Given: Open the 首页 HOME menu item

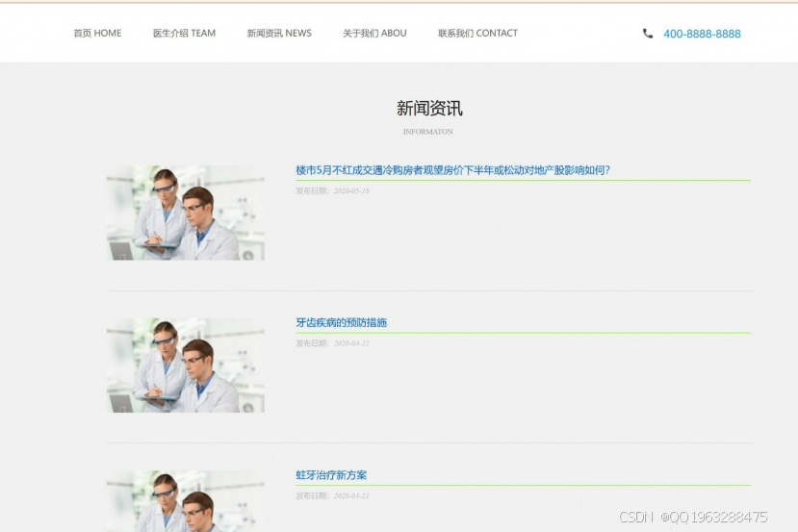Looking at the screenshot, I should [x=97, y=33].
